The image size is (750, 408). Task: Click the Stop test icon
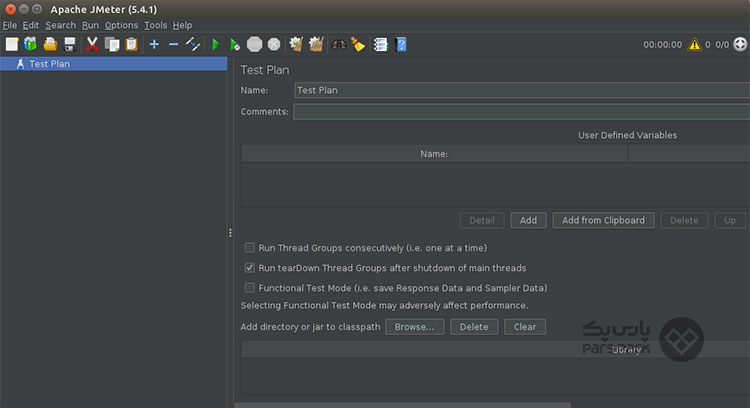(254, 44)
